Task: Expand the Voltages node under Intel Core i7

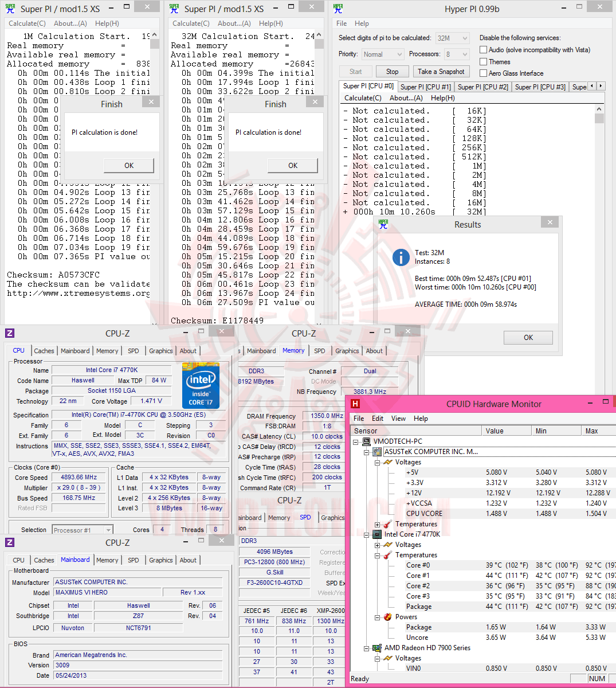Action: (x=377, y=545)
